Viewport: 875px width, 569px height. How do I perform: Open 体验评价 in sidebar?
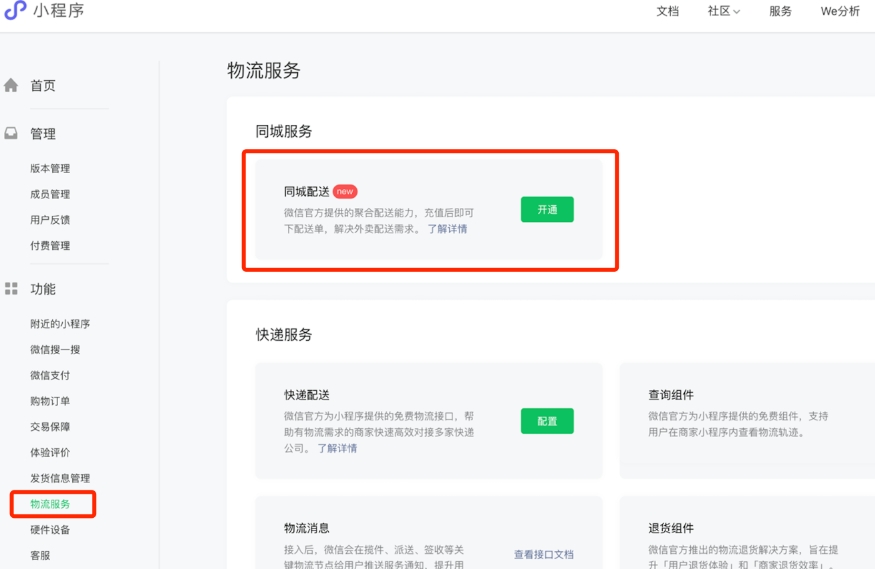(x=50, y=452)
